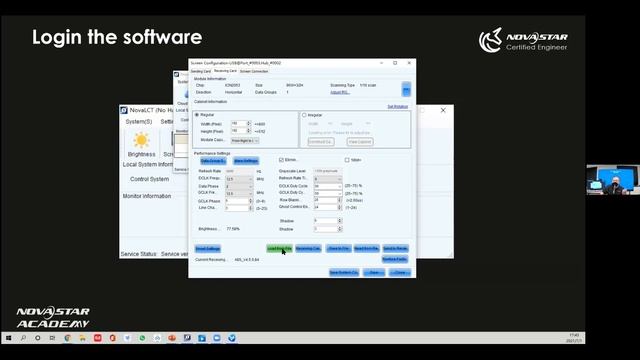Image resolution: width=640 pixels, height=360 pixels.
Task: Click More Settings button
Action: click(246, 161)
